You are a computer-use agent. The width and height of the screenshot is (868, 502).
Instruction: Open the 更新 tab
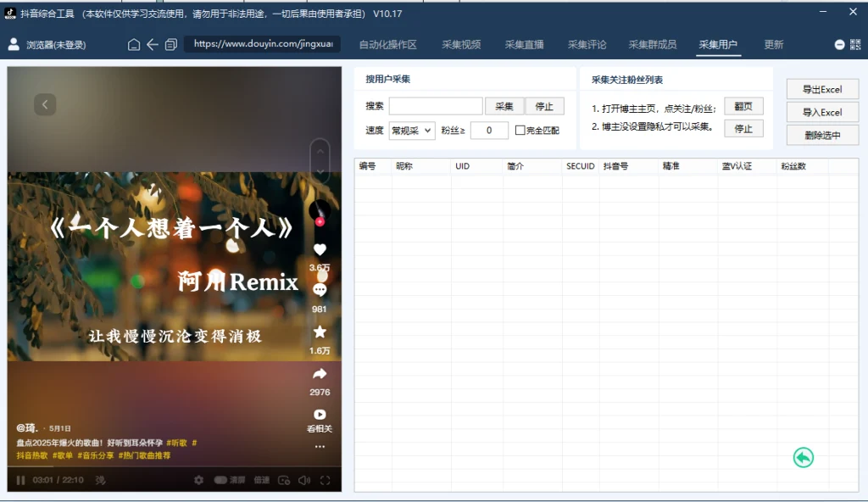coord(773,45)
